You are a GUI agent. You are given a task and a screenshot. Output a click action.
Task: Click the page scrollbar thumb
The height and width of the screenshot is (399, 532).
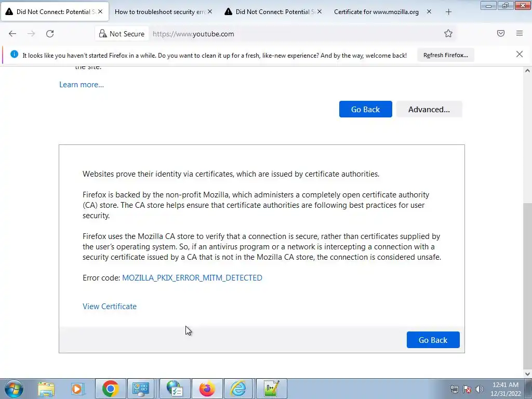tap(527, 285)
